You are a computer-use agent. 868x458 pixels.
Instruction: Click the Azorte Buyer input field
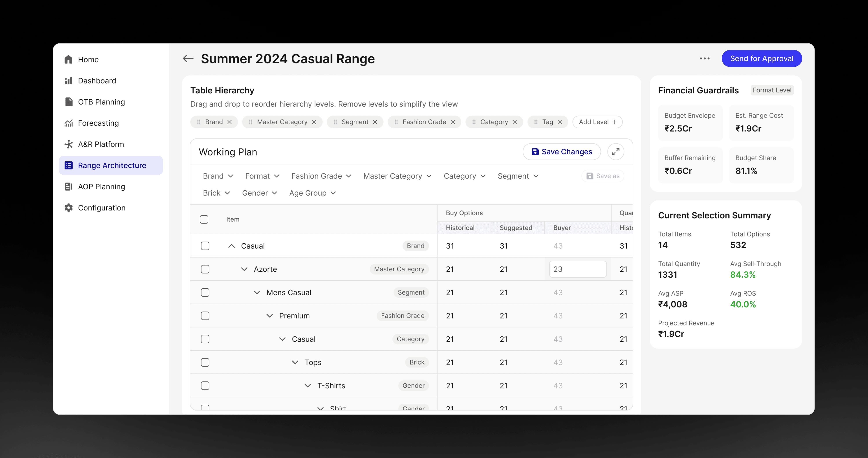pos(578,269)
